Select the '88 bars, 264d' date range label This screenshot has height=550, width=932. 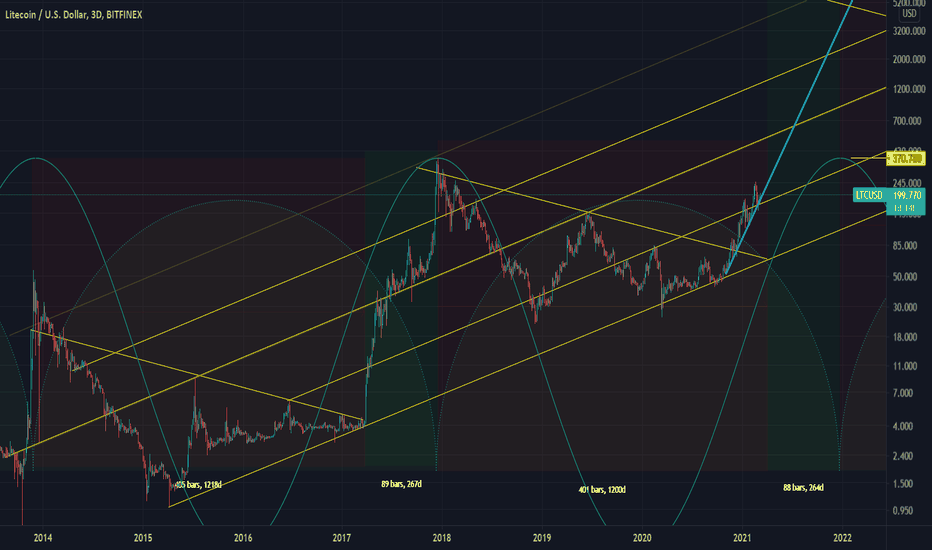(x=803, y=488)
